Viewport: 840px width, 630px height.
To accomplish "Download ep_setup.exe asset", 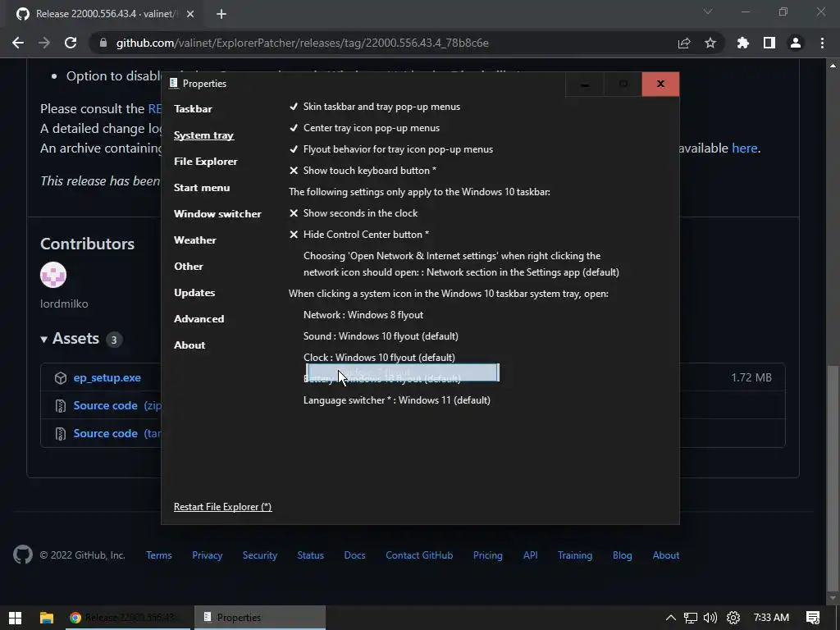I will pyautogui.click(x=107, y=377).
